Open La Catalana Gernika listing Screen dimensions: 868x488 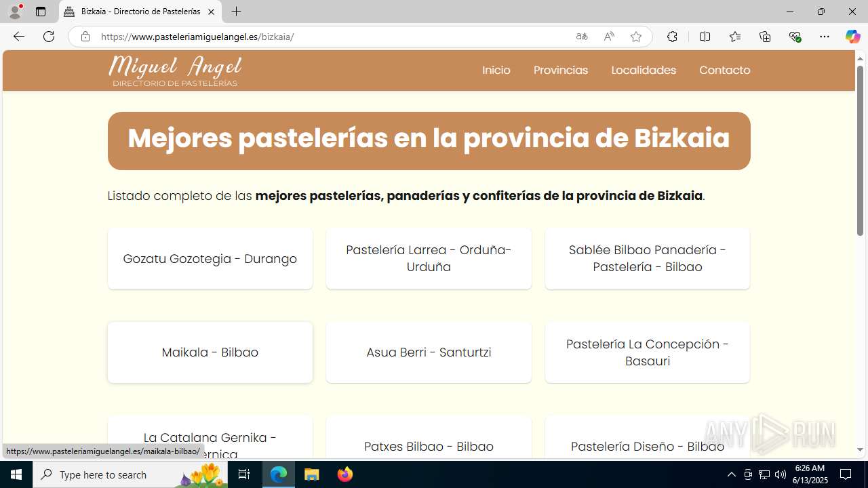pos(210,438)
